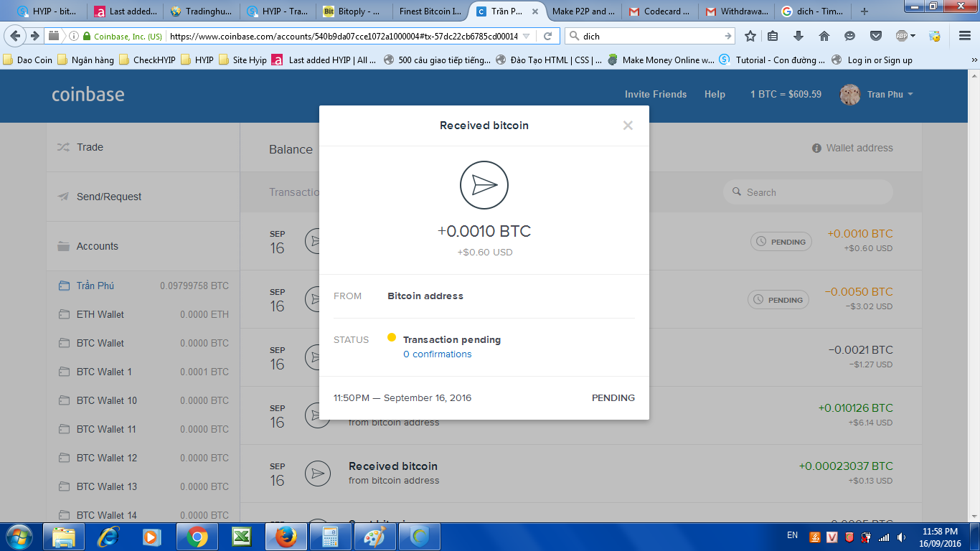Select the Trần Phú wallet account
This screenshot has width=980, height=551.
point(143,286)
